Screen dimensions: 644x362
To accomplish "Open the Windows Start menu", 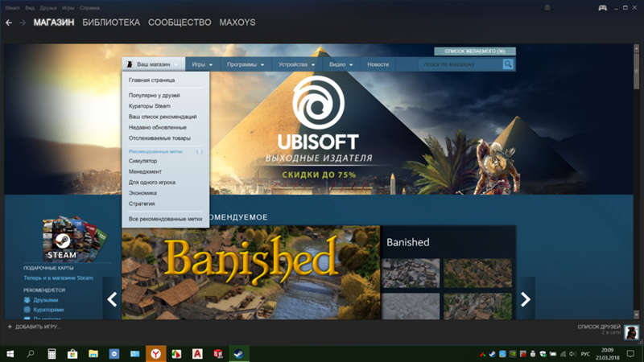I will 10,354.
